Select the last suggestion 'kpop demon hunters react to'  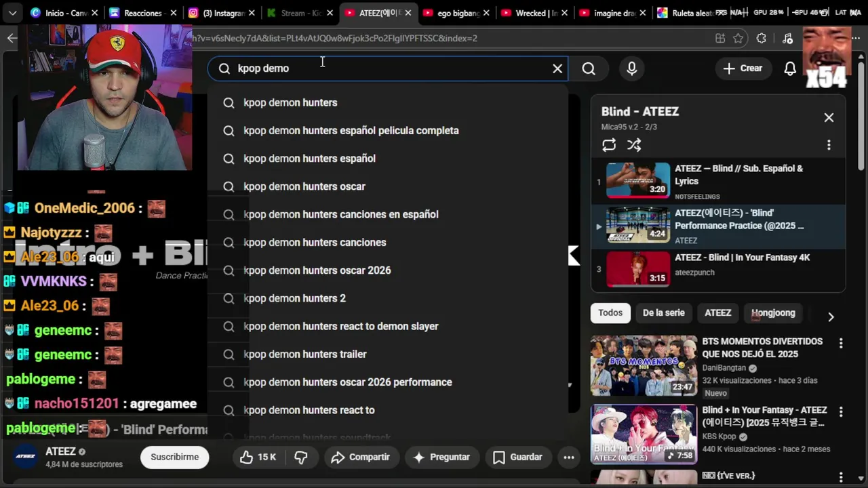pyautogui.click(x=387, y=410)
